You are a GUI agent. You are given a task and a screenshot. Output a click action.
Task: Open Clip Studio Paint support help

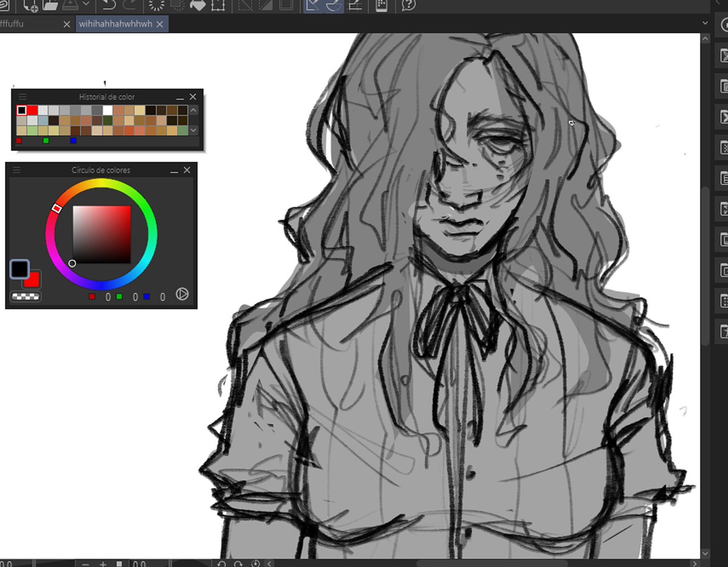point(409,5)
